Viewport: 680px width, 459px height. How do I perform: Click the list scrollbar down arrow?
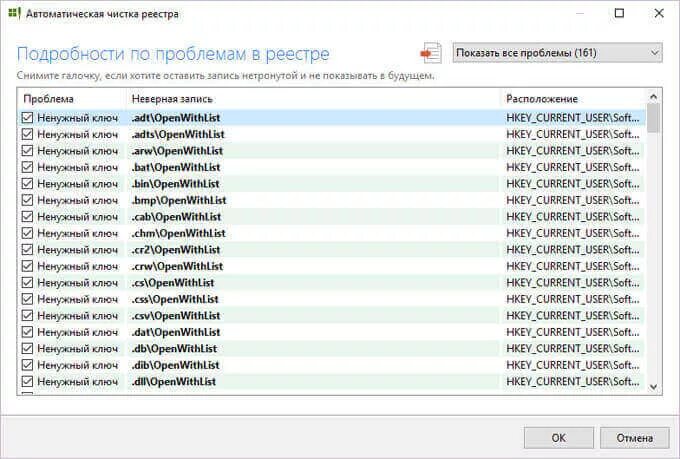pyautogui.click(x=654, y=387)
